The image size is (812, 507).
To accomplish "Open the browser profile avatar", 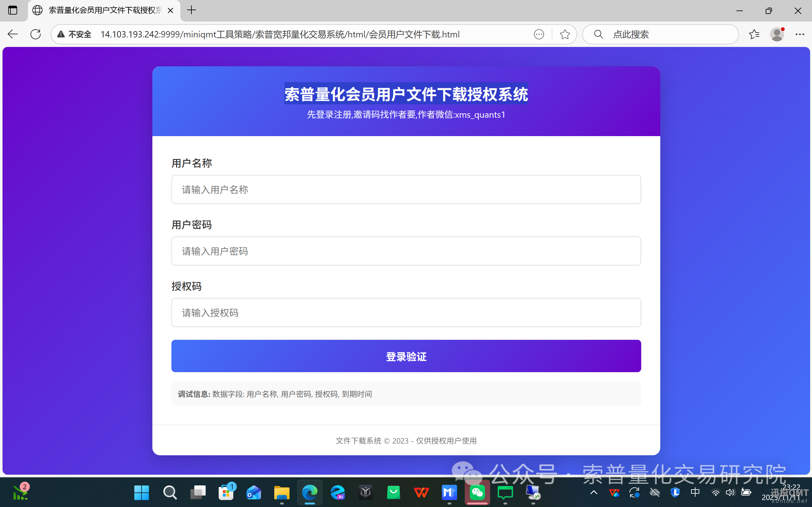I will (777, 34).
